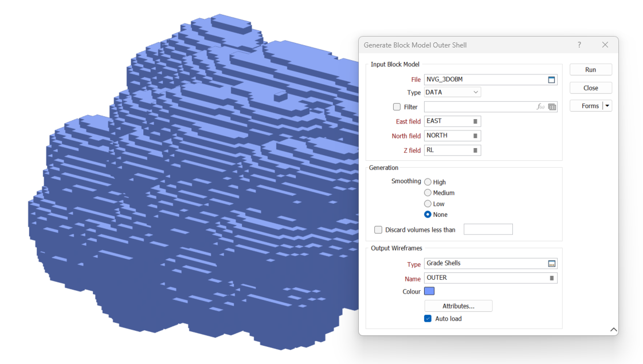Viewport: 643px width, 364px height.
Task: Open the Attributes... dialog
Action: [458, 306]
